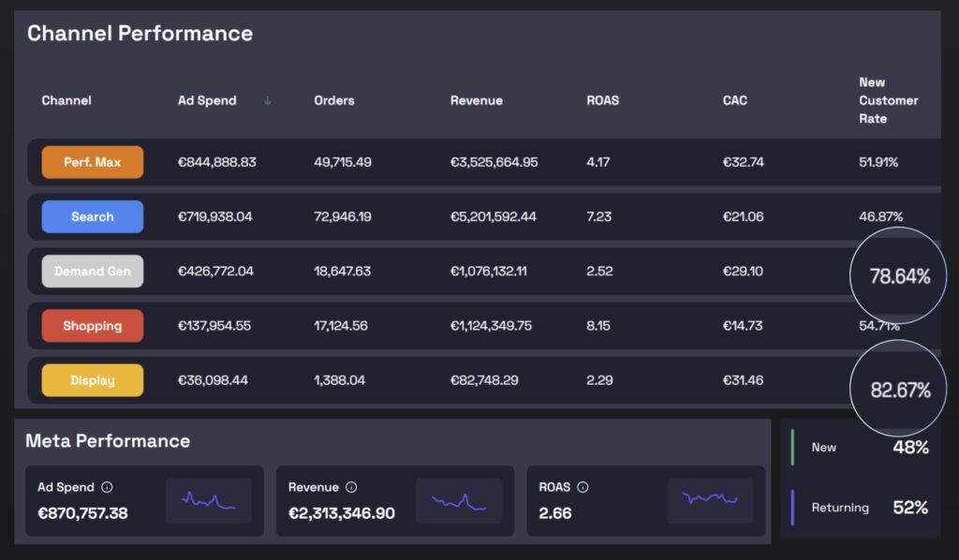Open the Meta ROAS sparkline chart
The width and height of the screenshot is (959, 560).
710,501
